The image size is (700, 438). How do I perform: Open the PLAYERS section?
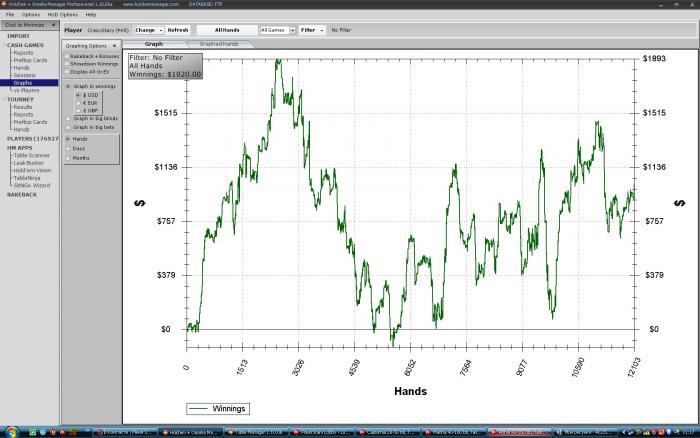[32, 139]
